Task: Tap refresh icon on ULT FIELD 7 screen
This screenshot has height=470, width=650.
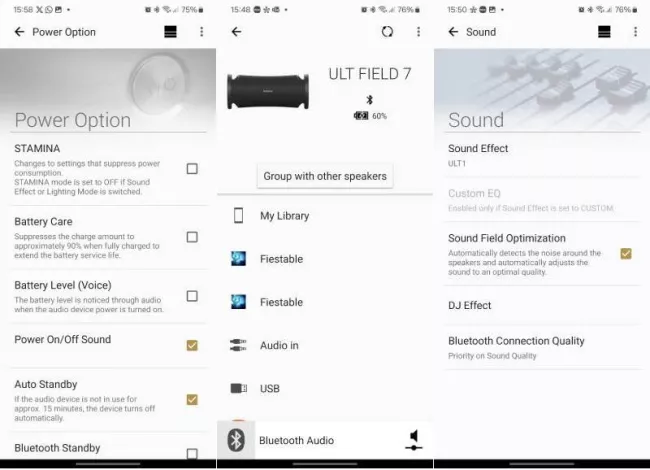Action: 387,32
